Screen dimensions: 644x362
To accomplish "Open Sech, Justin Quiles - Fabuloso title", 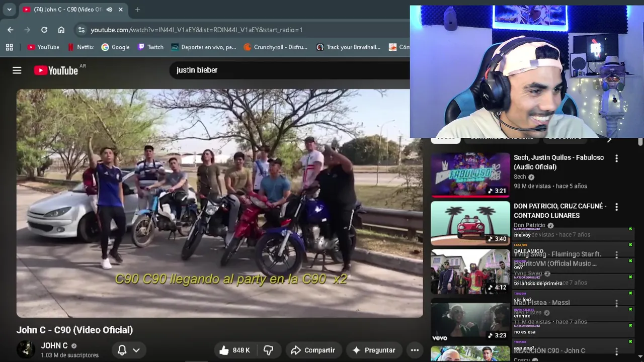I will pyautogui.click(x=558, y=162).
